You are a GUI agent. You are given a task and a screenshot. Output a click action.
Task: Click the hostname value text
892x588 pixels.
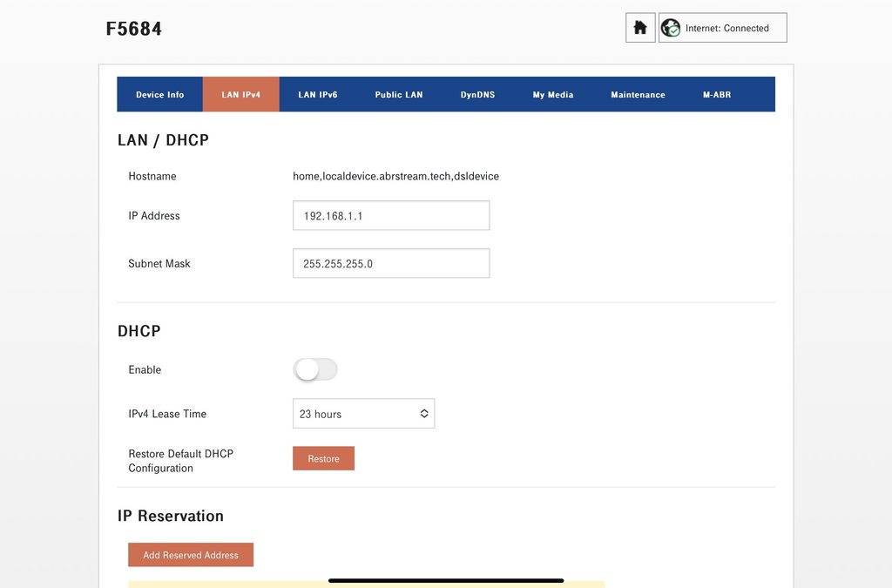[x=396, y=176]
